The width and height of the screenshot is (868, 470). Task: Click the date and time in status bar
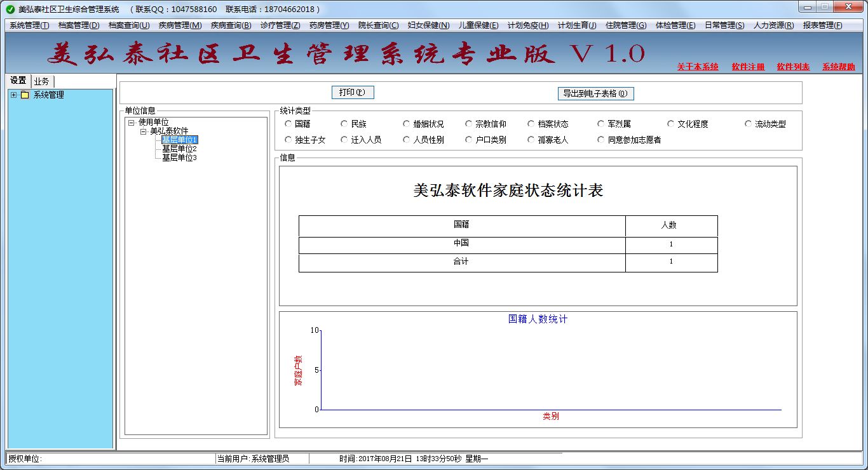pos(414,459)
